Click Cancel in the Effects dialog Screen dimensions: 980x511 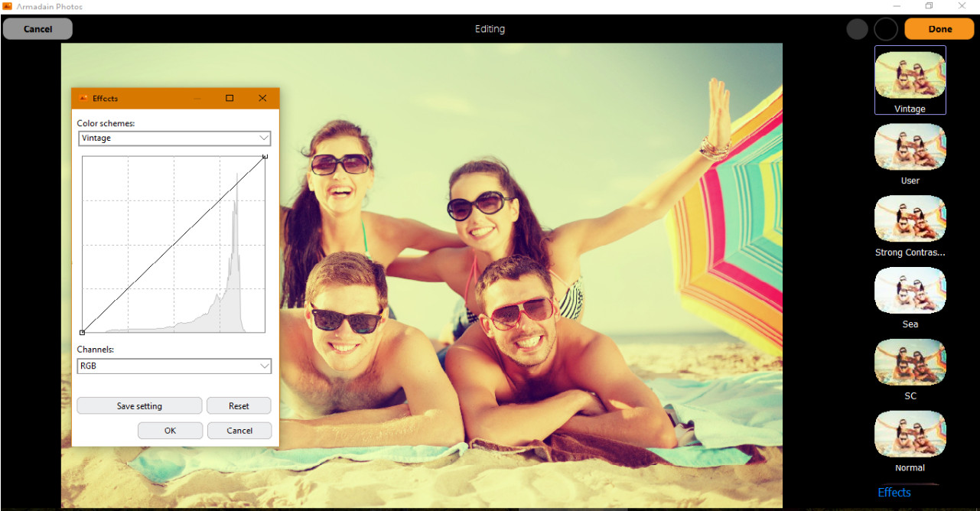(x=239, y=431)
